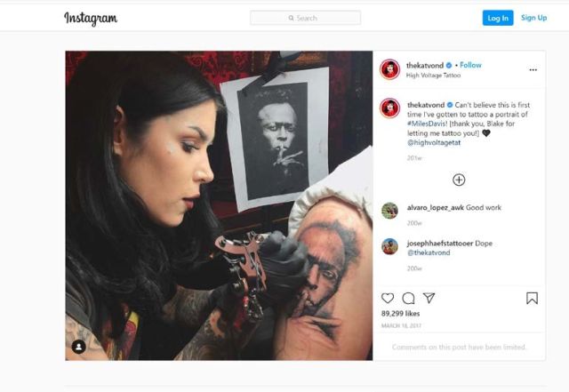This screenshot has width=569, height=392.
Task: Like the post with the heart icon
Action: click(388, 298)
